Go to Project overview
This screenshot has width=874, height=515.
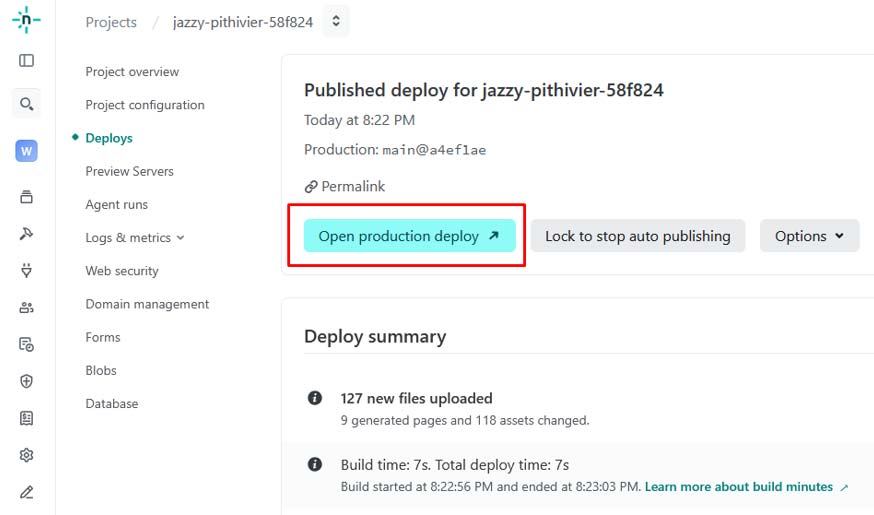[132, 72]
